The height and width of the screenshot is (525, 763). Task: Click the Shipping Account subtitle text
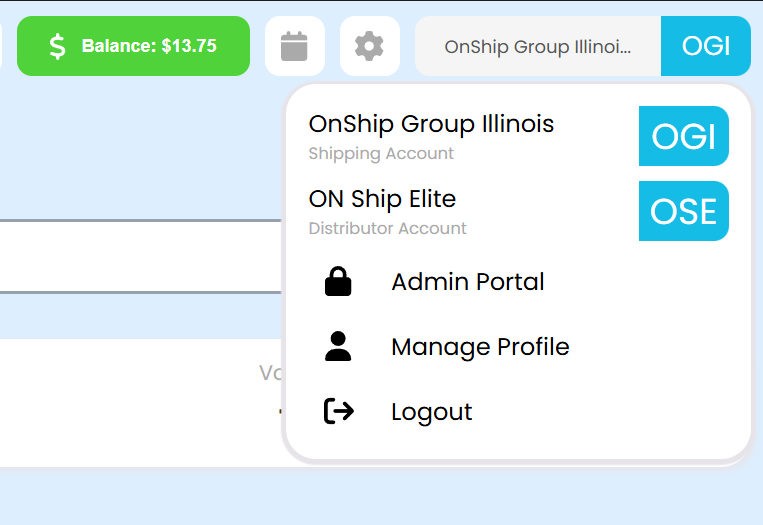[381, 154]
